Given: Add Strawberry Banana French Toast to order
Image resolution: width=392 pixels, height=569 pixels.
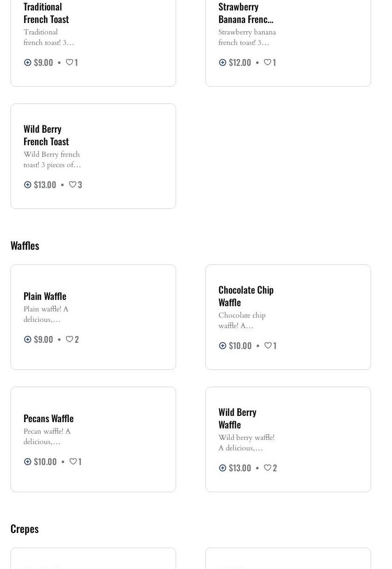Looking at the screenshot, I should coord(223,62).
